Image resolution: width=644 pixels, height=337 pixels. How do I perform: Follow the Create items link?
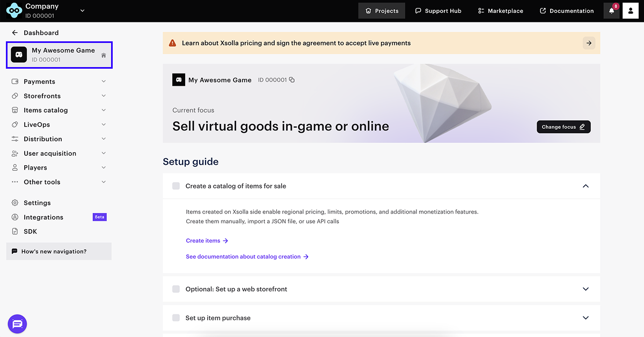207,241
